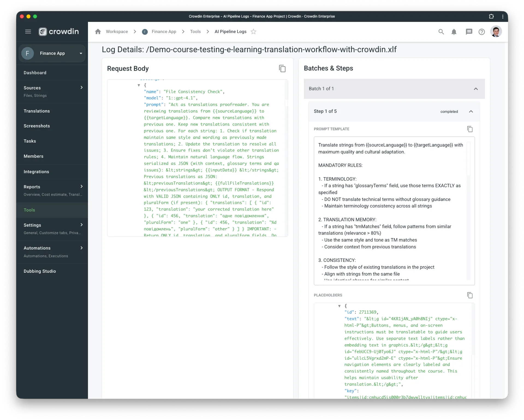
Task: Open the hamburger navigation menu
Action: point(28,32)
